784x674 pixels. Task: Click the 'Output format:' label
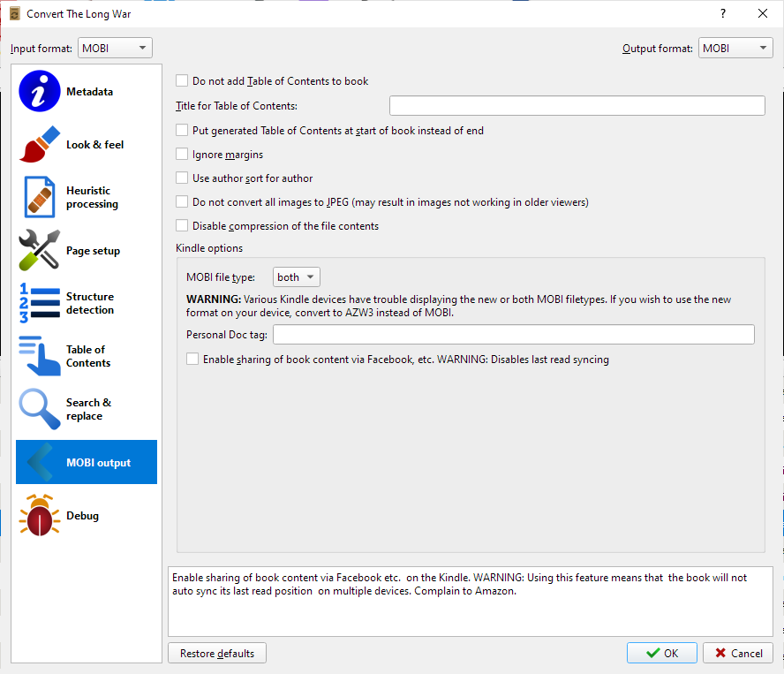click(x=658, y=49)
